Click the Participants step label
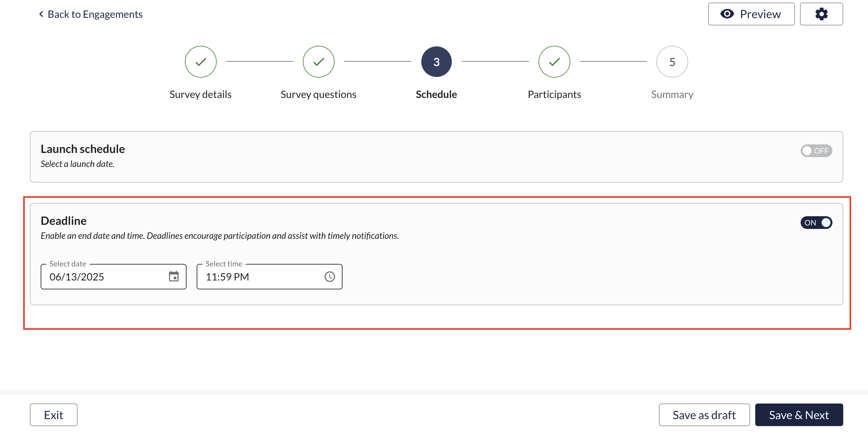Screen dimensions: 868x435 [x=554, y=94]
